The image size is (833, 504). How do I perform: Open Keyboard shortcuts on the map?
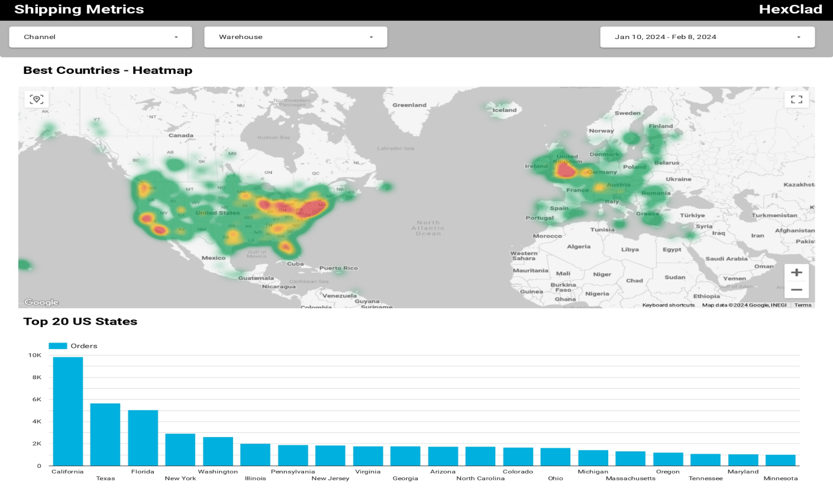(668, 305)
